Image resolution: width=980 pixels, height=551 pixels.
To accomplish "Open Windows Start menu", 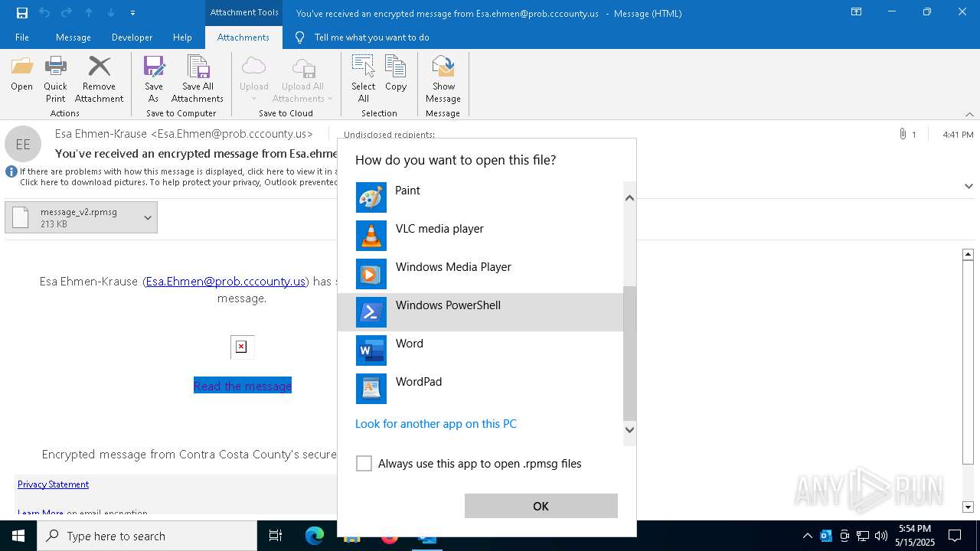I will tap(18, 536).
